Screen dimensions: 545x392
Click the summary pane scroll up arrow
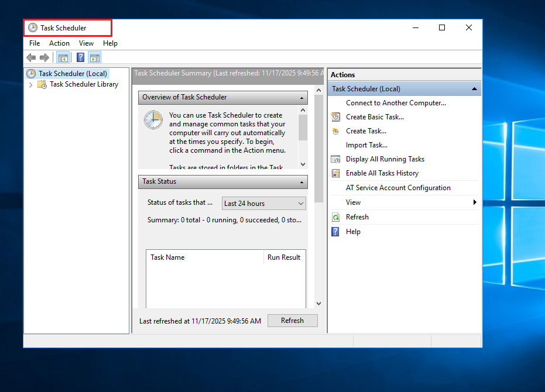coord(318,90)
